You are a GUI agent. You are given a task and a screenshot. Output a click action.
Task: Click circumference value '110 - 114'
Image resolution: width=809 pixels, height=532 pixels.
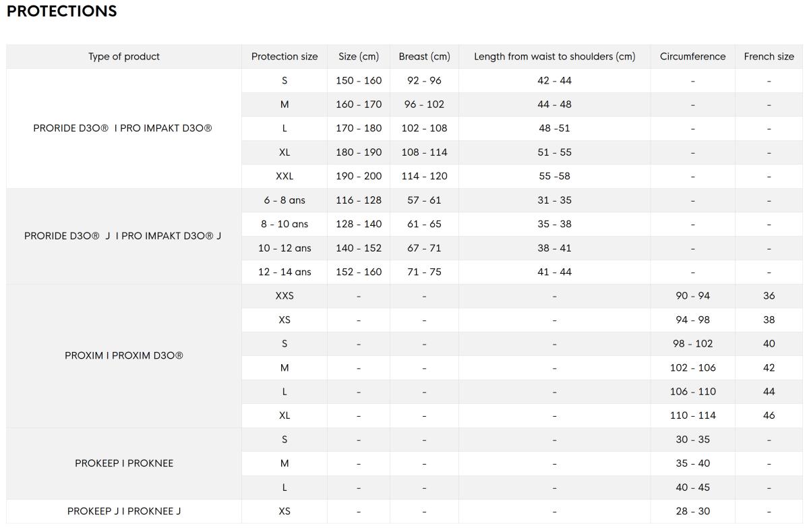click(692, 415)
